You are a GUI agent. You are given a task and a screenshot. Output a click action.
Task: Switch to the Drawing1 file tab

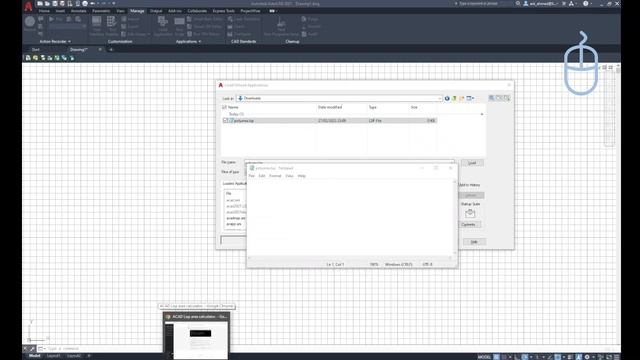tap(79, 49)
